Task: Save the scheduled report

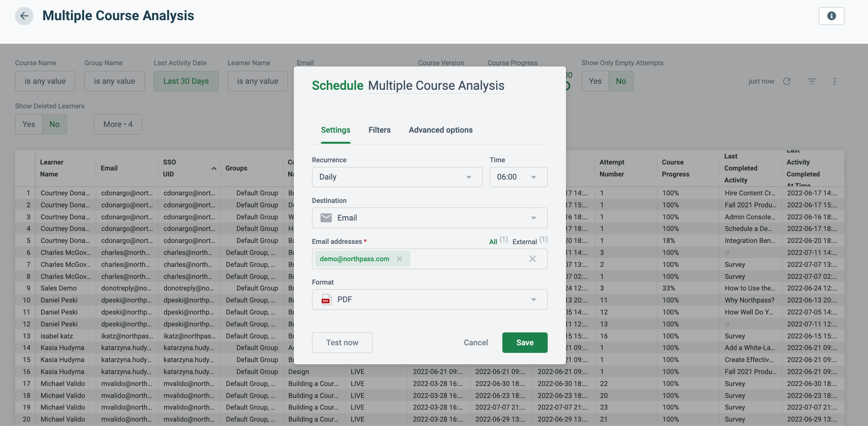Action: click(x=525, y=343)
